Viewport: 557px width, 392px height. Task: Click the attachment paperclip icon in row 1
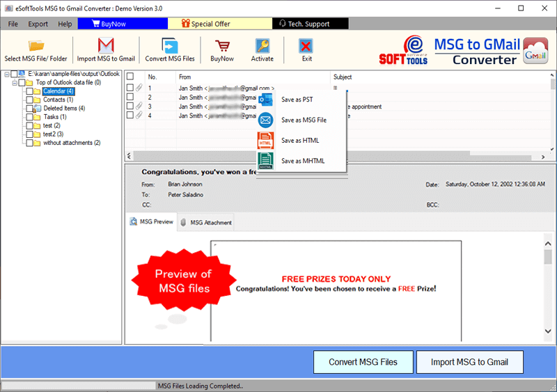[139, 88]
